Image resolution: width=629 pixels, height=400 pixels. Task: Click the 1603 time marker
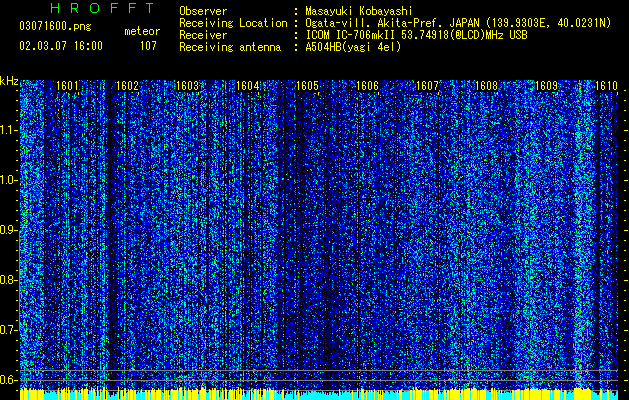(187, 85)
